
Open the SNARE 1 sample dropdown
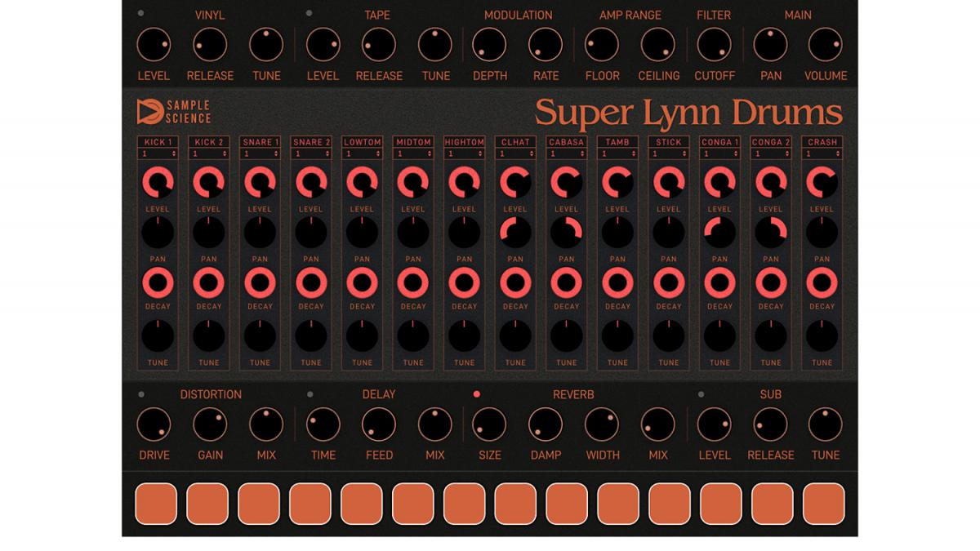pyautogui.click(x=260, y=153)
